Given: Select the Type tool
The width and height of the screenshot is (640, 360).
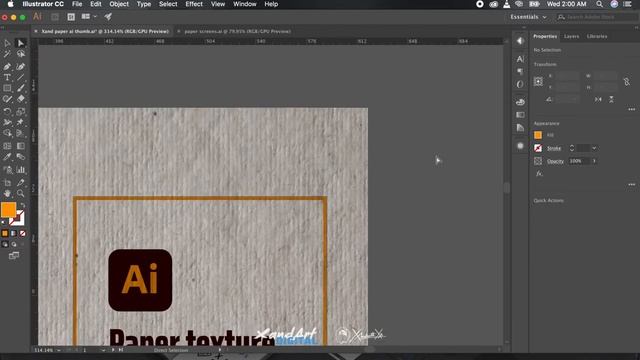Looking at the screenshot, I should (7, 77).
